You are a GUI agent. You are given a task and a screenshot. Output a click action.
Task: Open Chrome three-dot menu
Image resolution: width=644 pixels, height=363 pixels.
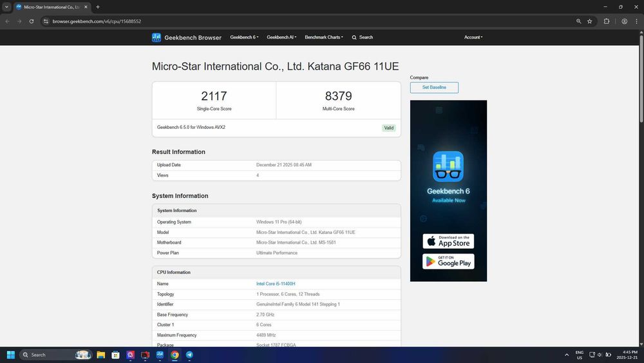pos(636,21)
